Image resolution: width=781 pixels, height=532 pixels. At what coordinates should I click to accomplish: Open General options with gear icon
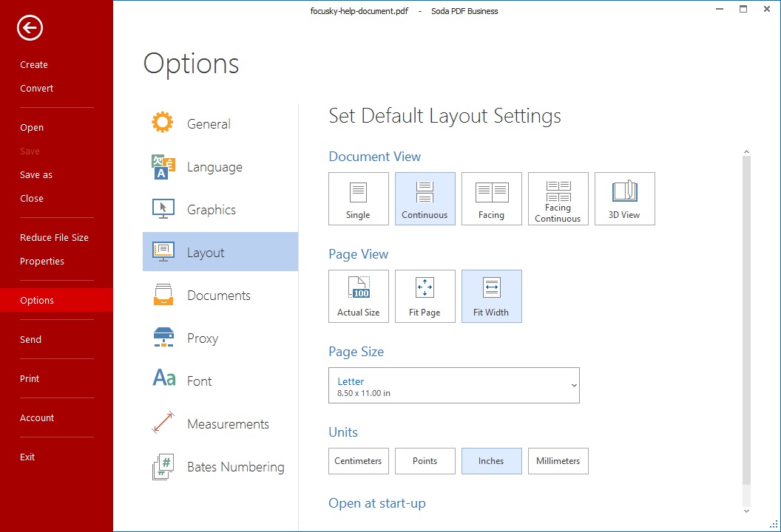(x=163, y=123)
